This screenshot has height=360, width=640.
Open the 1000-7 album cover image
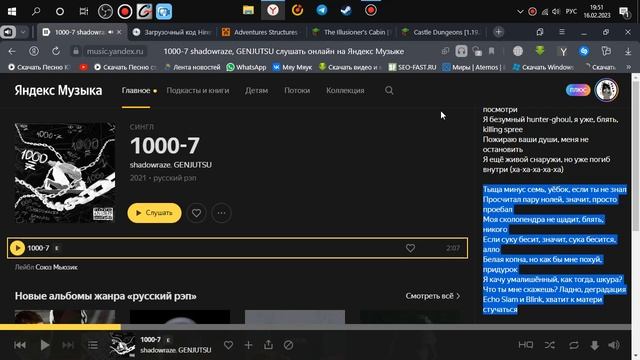tap(65, 173)
